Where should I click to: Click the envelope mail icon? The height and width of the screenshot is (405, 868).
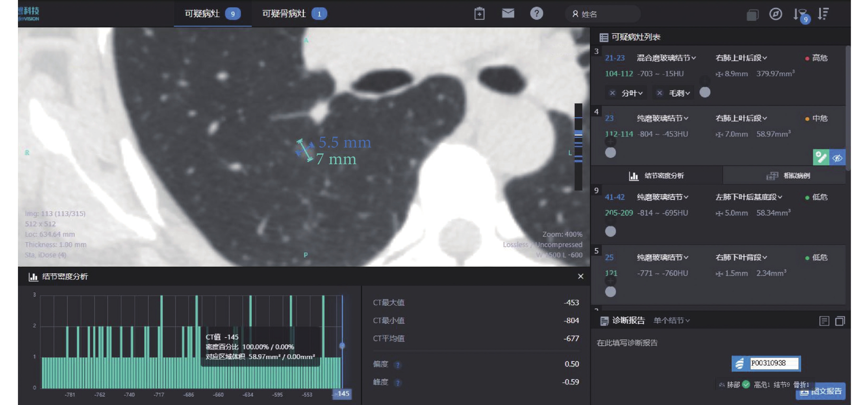pyautogui.click(x=508, y=14)
